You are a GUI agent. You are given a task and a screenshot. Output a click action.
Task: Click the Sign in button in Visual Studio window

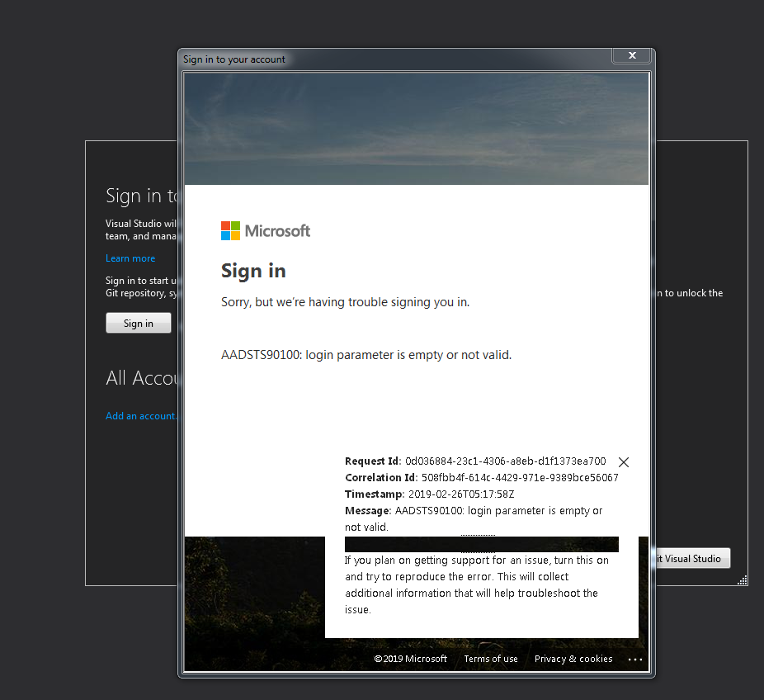pyautogui.click(x=139, y=324)
